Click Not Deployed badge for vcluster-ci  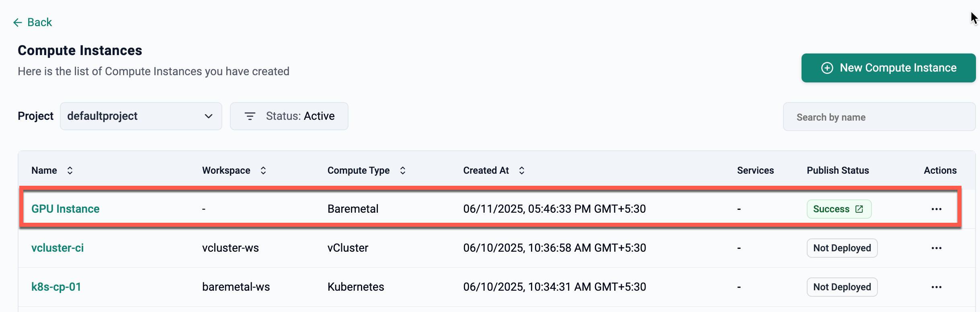coord(842,248)
